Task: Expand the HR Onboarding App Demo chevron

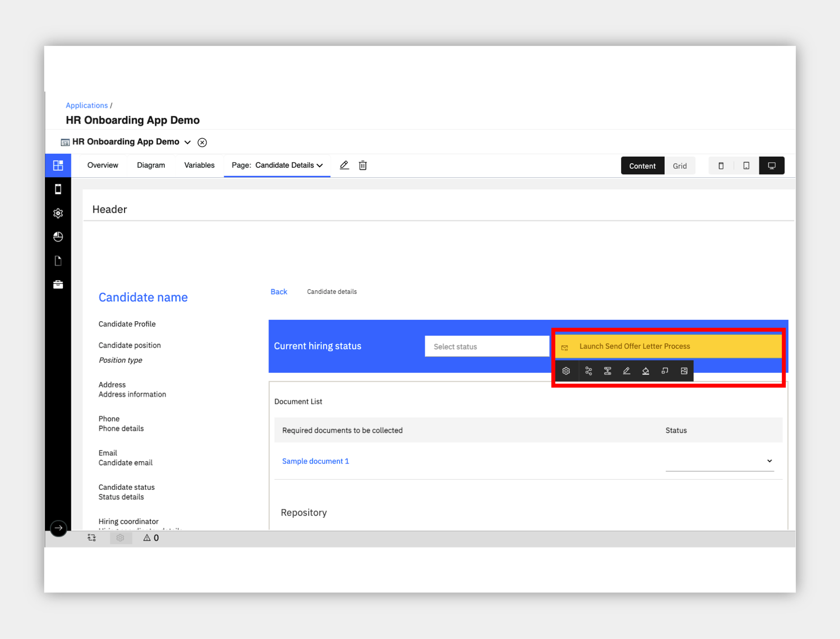Action: point(187,142)
